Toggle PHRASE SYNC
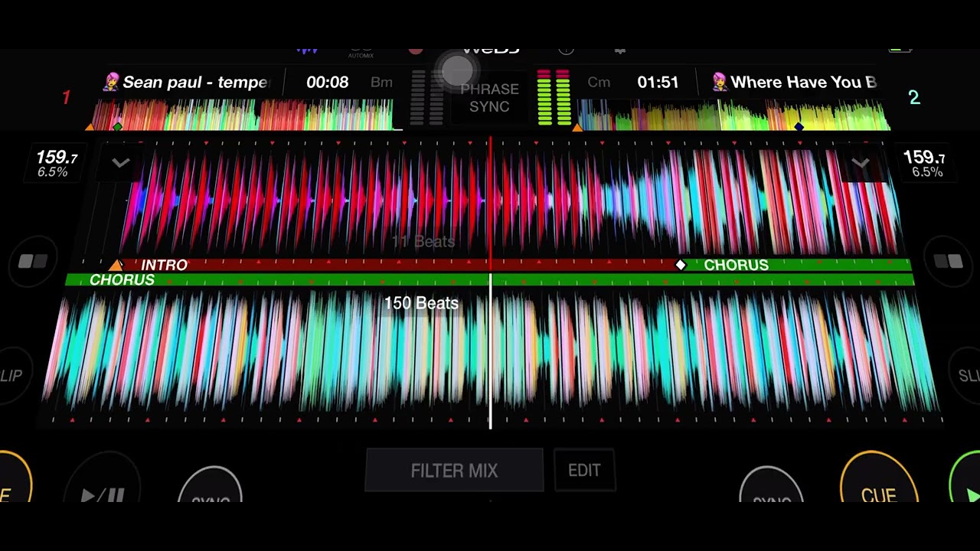The image size is (980, 551). 489,98
